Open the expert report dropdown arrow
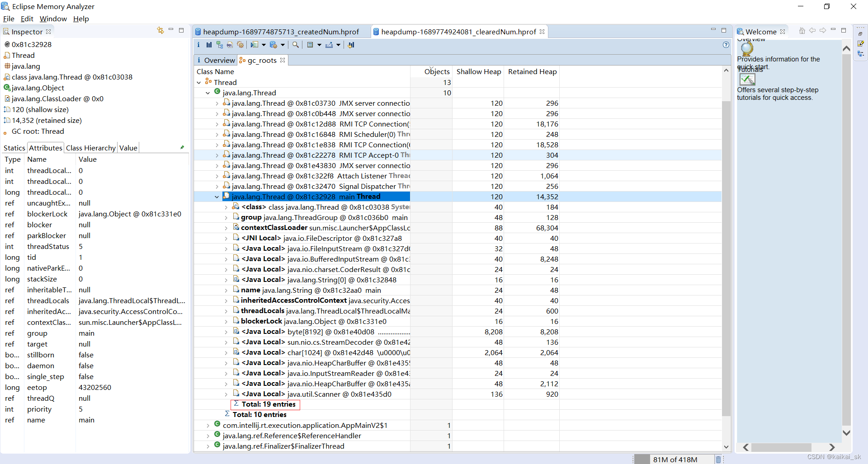Viewport: 868px width, 464px height. 264,45
